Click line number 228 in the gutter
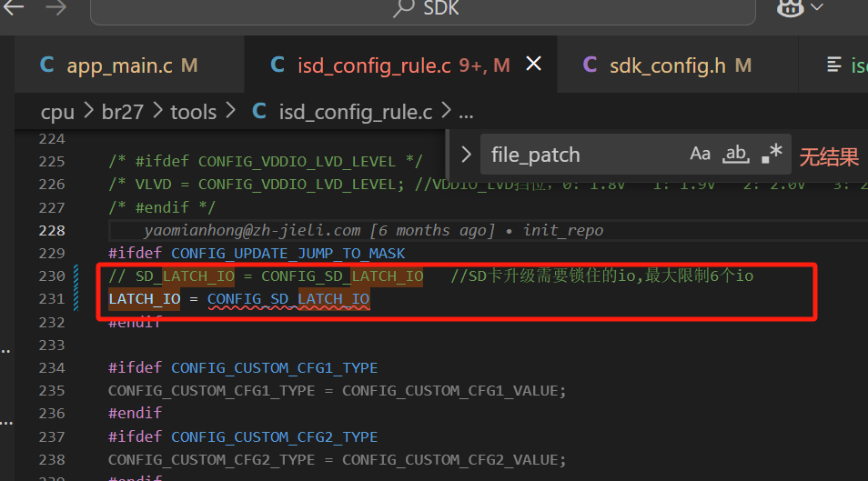The image size is (868, 481). click(52, 230)
